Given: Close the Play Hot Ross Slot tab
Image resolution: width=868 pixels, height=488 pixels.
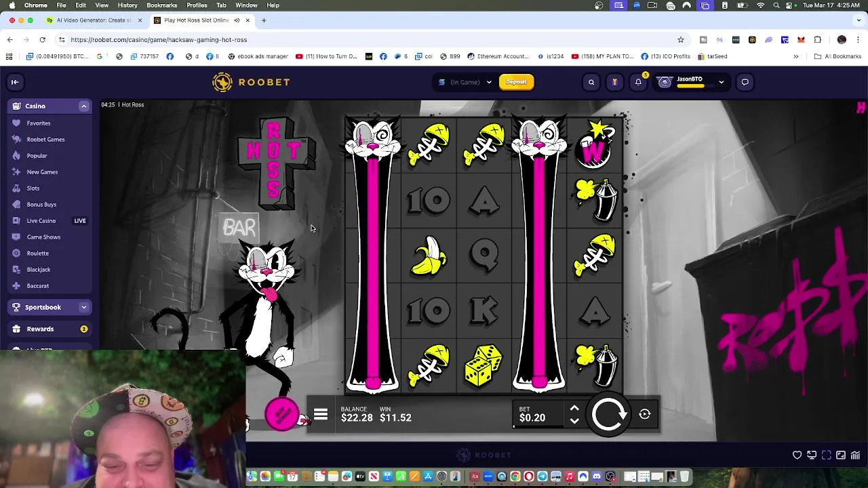Looking at the screenshot, I should pos(248,20).
